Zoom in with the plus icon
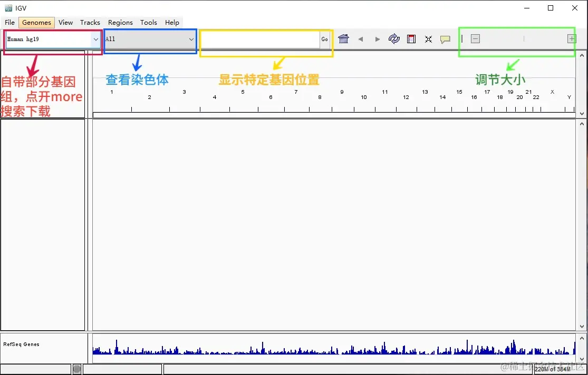The width and height of the screenshot is (588, 375). (572, 38)
